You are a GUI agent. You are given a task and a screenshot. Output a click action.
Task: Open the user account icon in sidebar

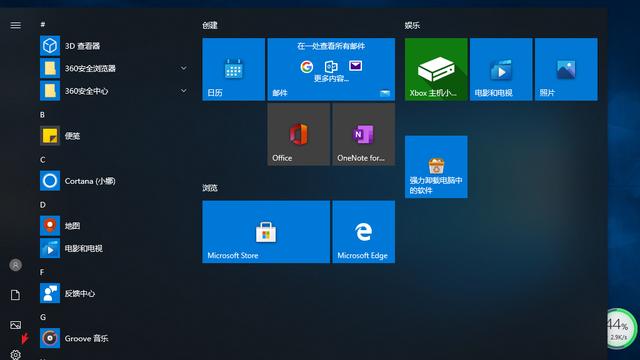coord(16,265)
